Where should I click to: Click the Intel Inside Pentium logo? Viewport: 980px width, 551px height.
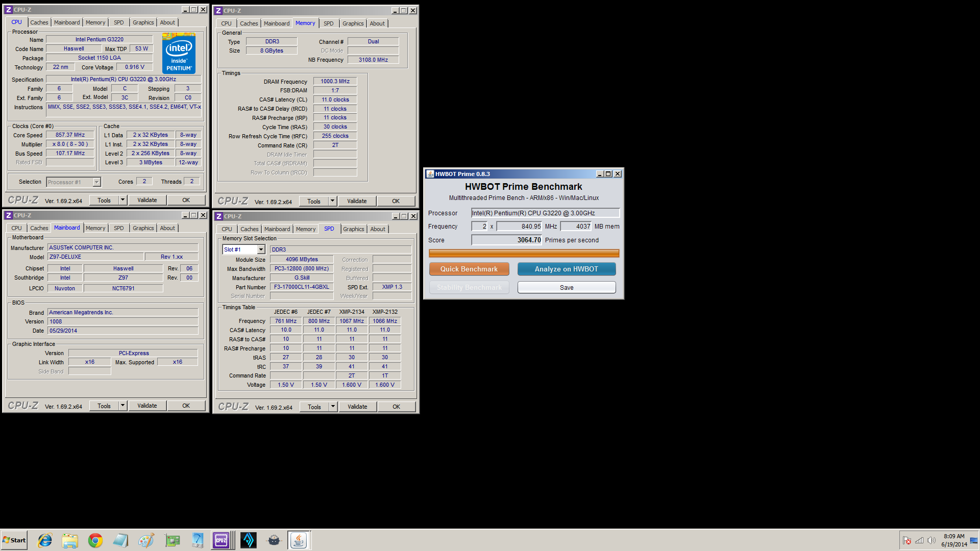179,54
